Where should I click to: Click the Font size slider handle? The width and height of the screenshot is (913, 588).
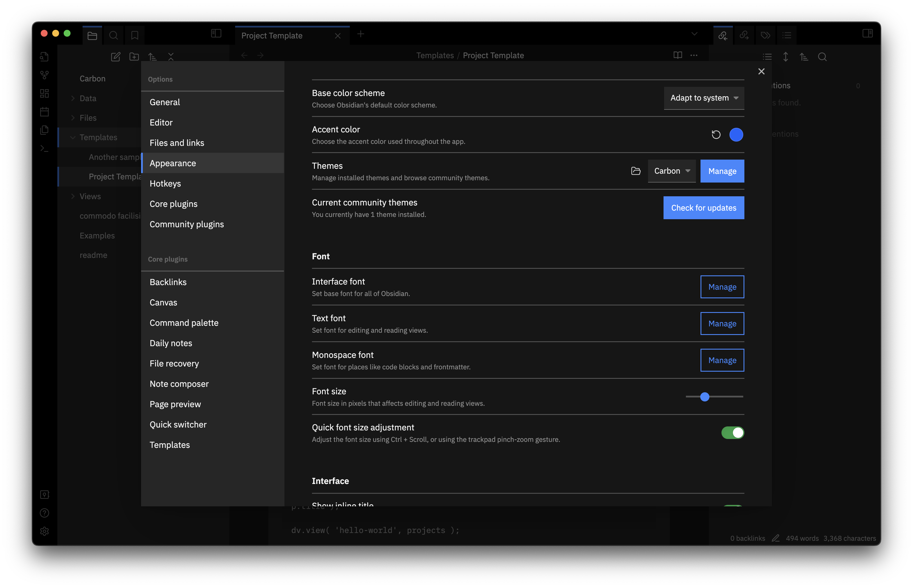[705, 397]
